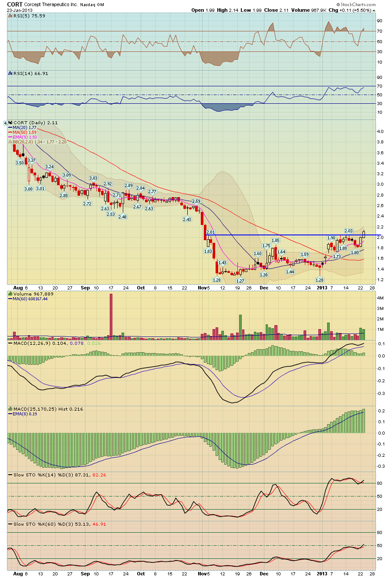Image resolution: width=392 pixels, height=578 pixels.
Task: Click the 1.85 price annotation in December
Action: point(275,241)
